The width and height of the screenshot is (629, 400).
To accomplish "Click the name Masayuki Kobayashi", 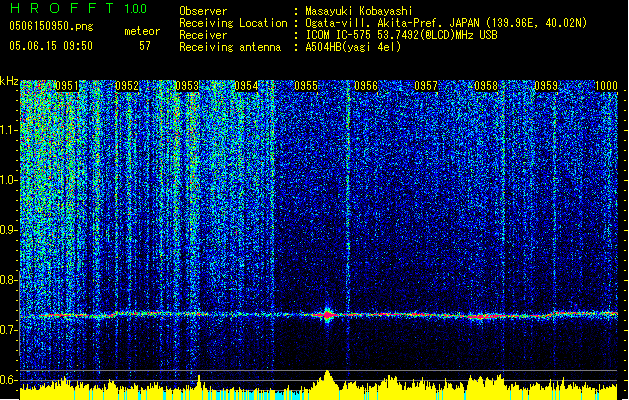I will [x=359, y=11].
